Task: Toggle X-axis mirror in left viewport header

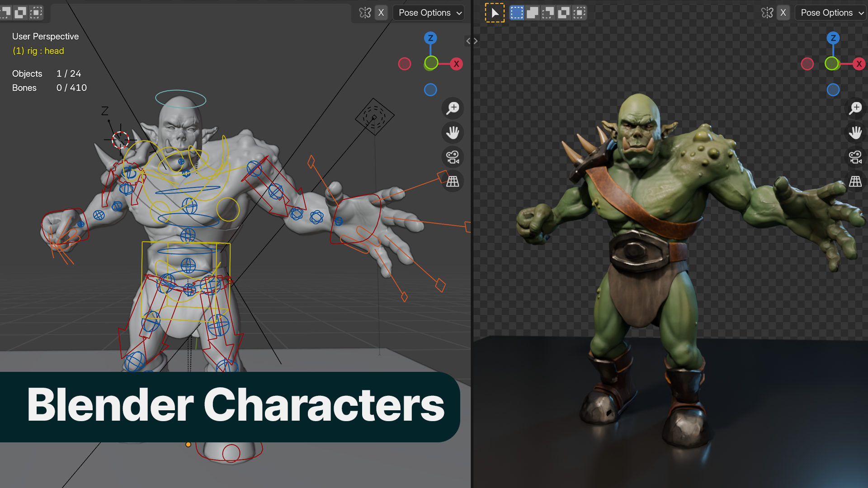Action: [x=381, y=13]
